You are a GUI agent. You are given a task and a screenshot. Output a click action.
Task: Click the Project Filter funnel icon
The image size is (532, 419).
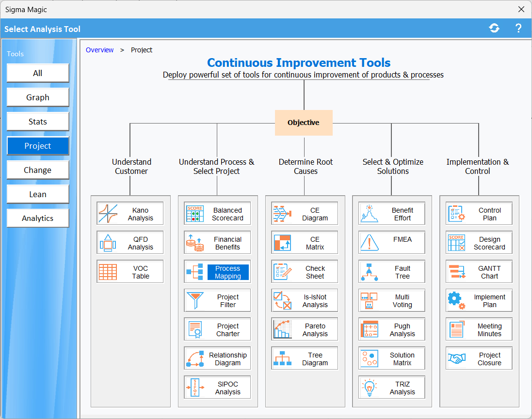(x=195, y=301)
